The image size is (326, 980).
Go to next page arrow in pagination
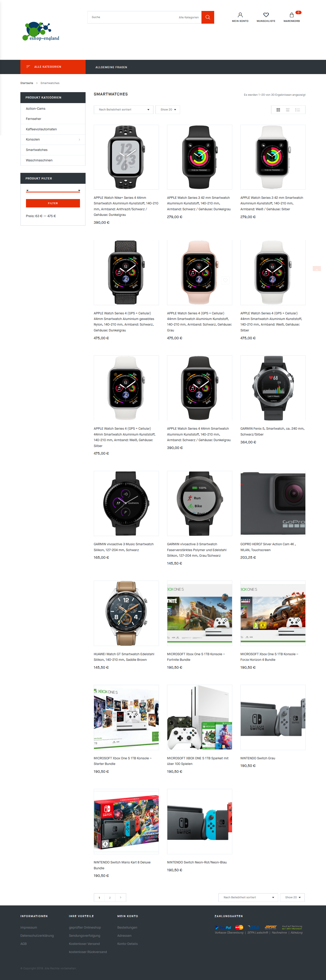[x=120, y=897]
